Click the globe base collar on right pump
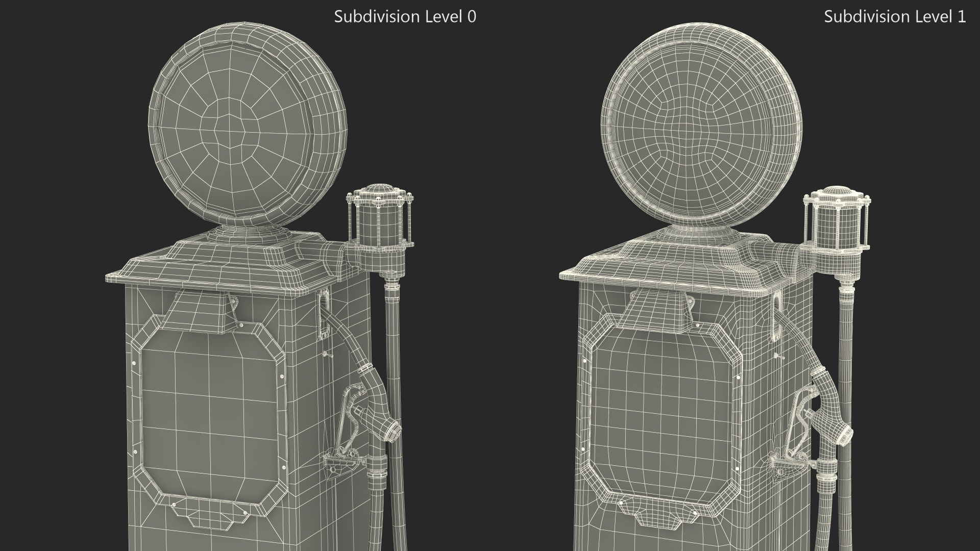Viewport: 980px width, 551px height. (698, 235)
